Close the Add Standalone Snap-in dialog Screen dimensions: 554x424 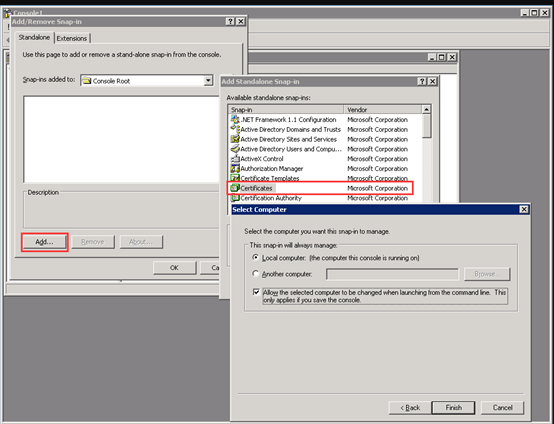pos(432,81)
